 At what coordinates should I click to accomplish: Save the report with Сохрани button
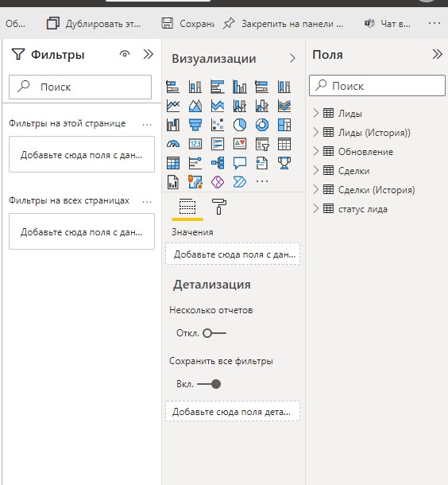pos(187,24)
